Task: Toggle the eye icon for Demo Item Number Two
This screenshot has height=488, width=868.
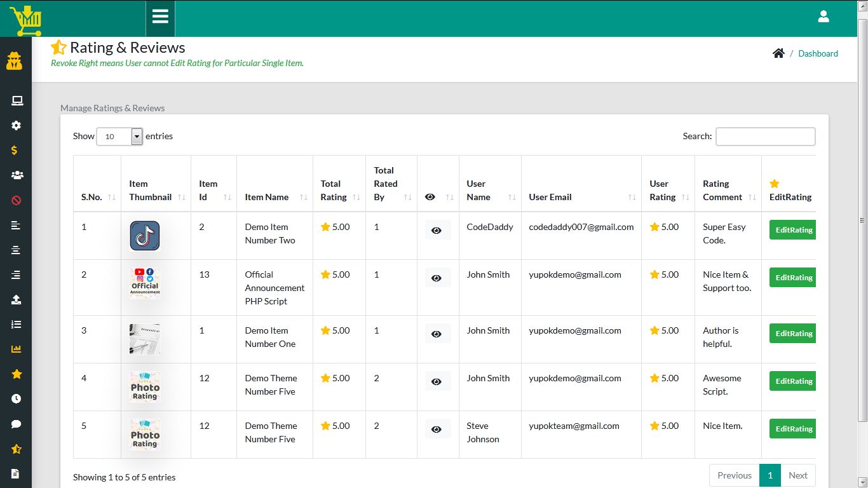Action: coord(437,230)
